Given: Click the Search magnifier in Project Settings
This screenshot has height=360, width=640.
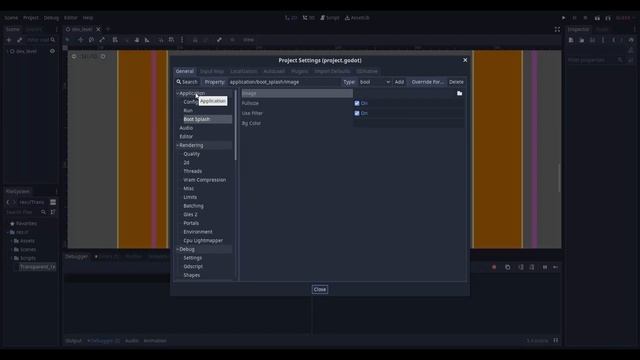Looking at the screenshot, I should point(179,82).
